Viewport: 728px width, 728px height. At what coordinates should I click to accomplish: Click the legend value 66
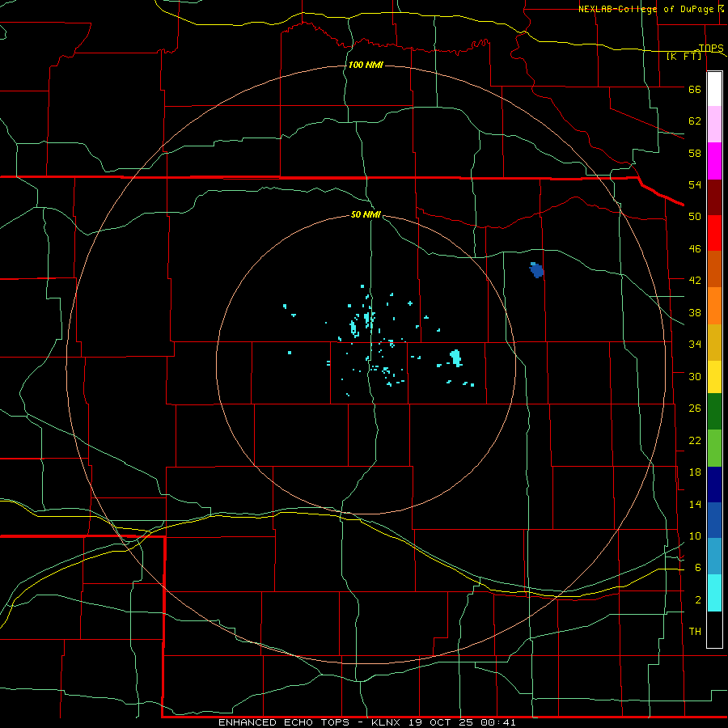[x=695, y=90]
